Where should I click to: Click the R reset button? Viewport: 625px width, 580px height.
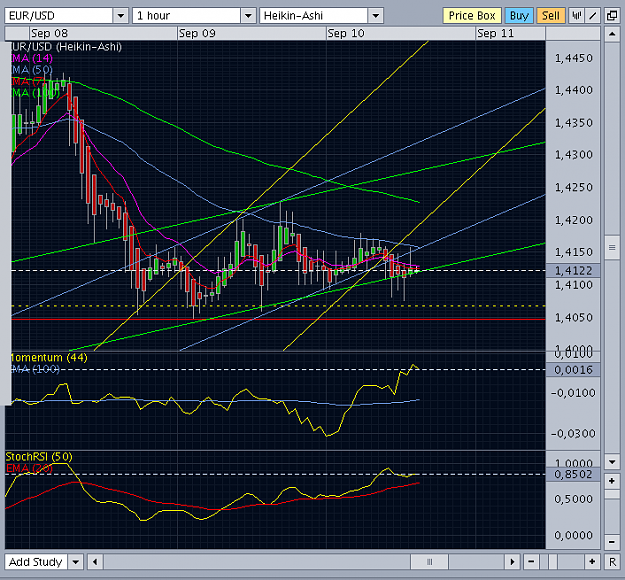pyautogui.click(x=612, y=562)
